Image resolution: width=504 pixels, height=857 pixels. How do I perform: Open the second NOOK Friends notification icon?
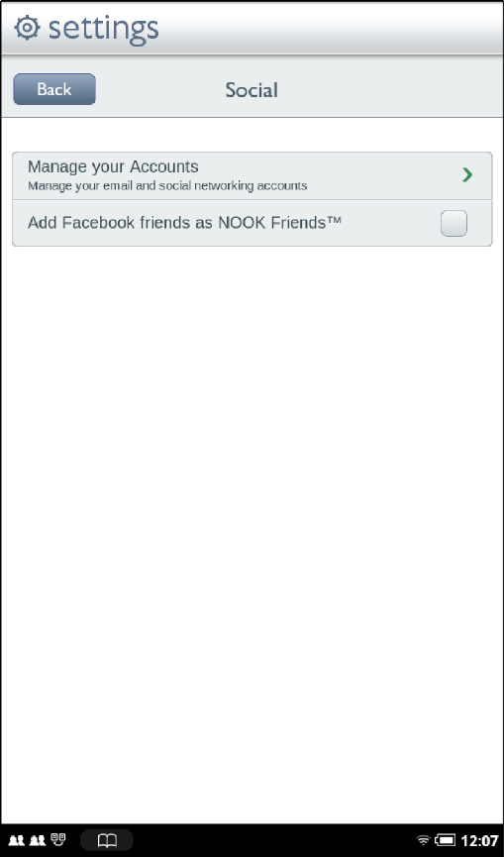[37, 839]
